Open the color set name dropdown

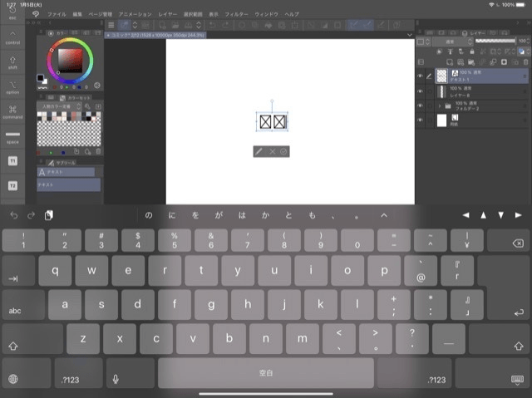pyautogui.click(x=59, y=106)
